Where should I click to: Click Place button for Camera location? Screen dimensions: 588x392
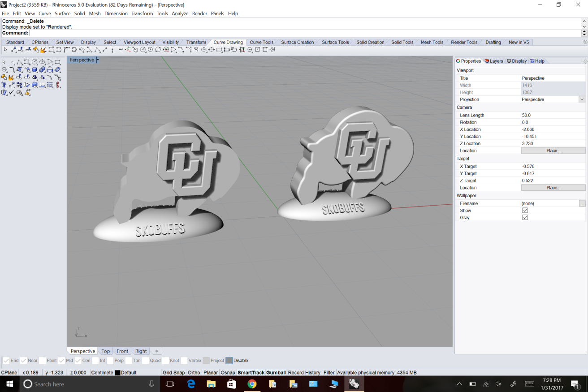(553, 151)
